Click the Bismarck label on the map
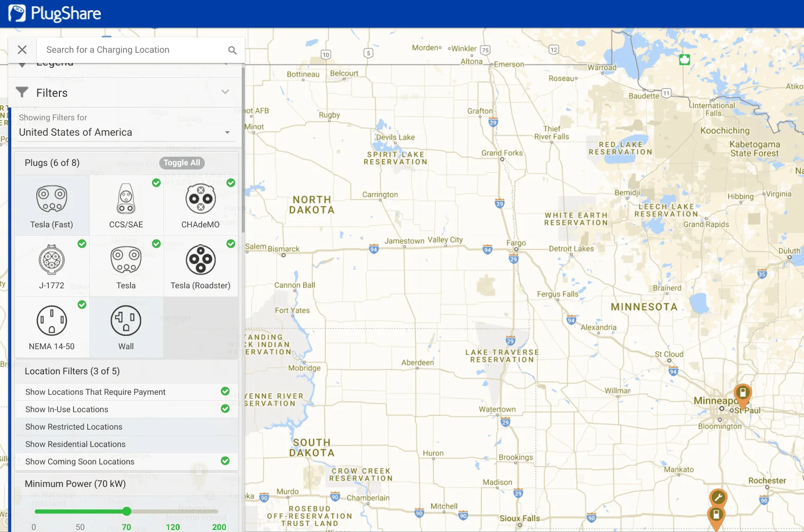Screen dimensions: 804x532 tap(283, 249)
